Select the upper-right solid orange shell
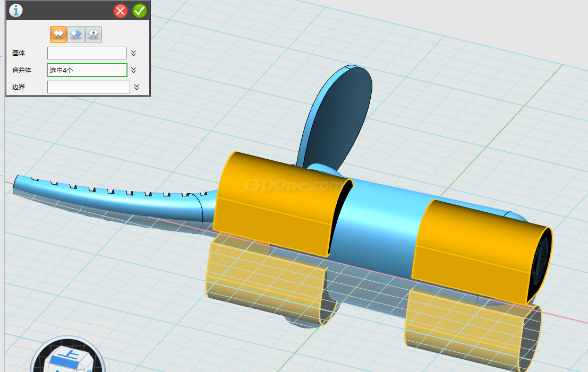588x372 pixels. click(473, 249)
